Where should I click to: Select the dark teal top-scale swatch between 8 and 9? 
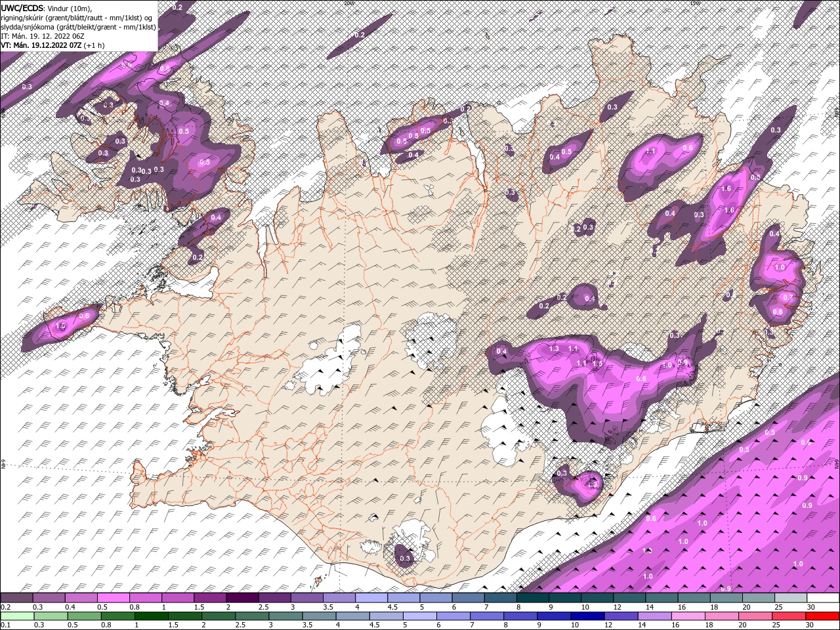533,598
